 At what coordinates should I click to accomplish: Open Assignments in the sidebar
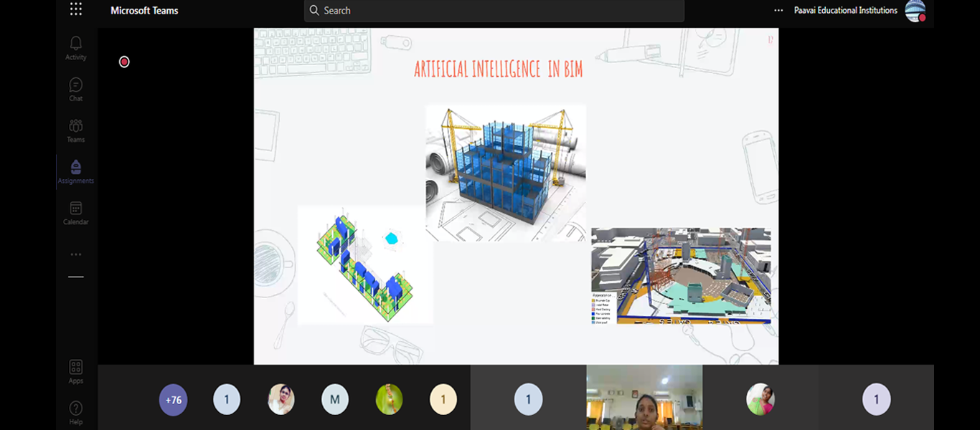coord(76,172)
